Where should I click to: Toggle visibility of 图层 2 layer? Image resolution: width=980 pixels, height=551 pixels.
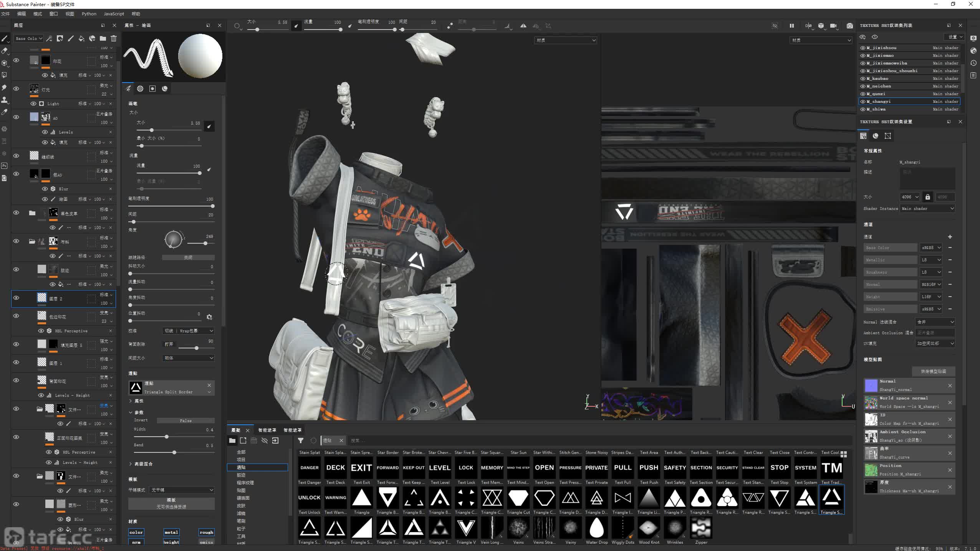tap(16, 298)
